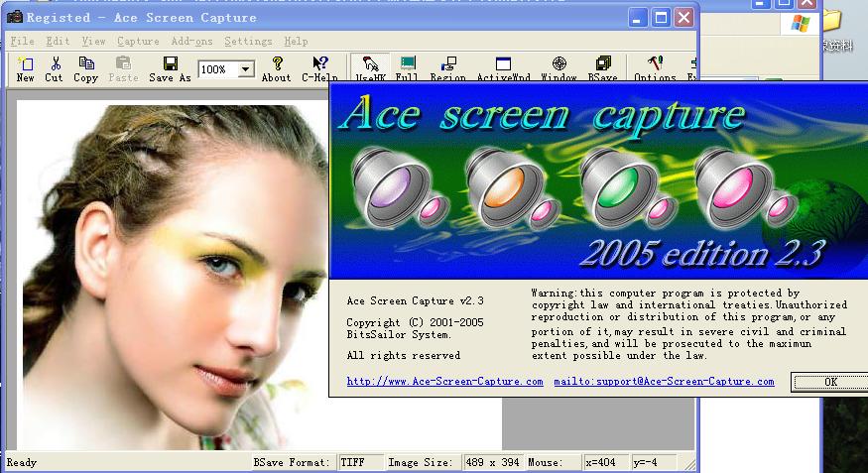Toggle the UseHK hotkey button
Viewport: 868px width, 473px height.
click(370, 68)
